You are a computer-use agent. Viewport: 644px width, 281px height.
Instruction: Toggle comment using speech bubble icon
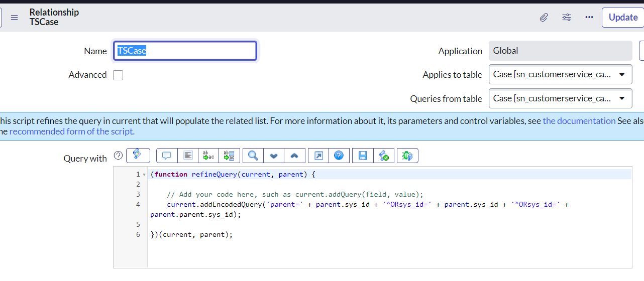[x=167, y=156]
